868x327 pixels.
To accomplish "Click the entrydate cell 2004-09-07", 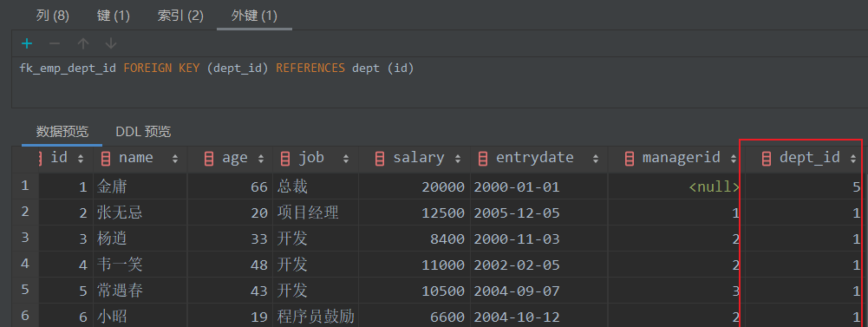I will (538, 291).
